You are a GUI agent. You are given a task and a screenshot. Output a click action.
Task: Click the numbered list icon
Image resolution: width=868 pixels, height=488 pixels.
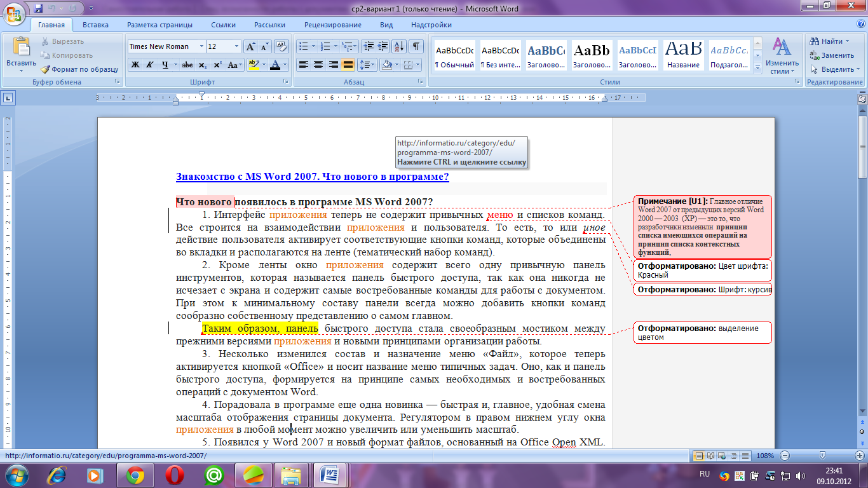click(x=327, y=46)
